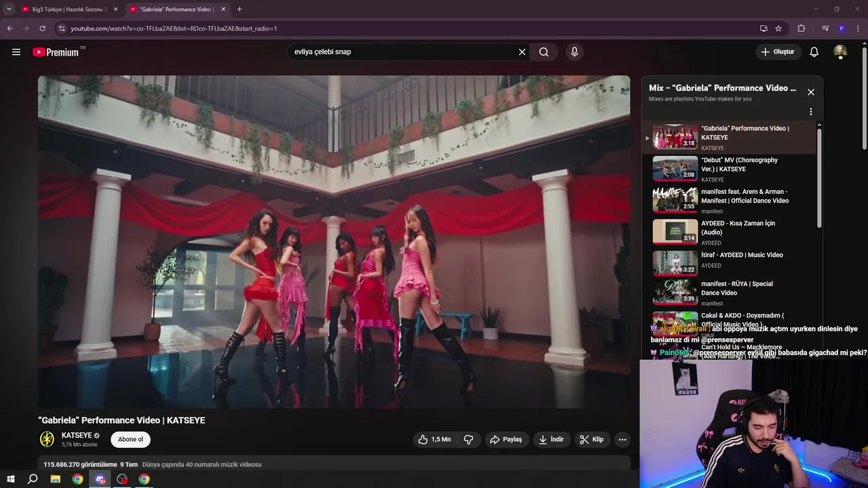Viewport: 868px width, 488px height.
Task: Open File Explorer from taskbar
Action: pos(56,479)
